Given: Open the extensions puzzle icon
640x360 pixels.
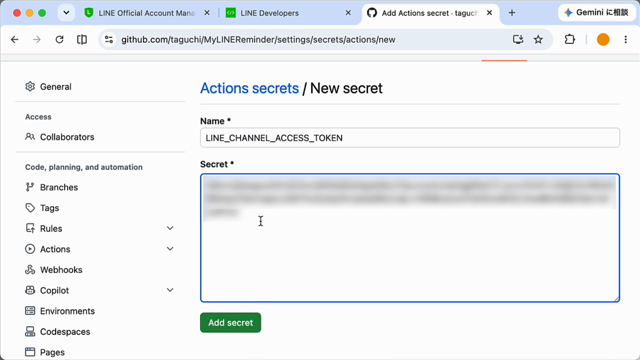Looking at the screenshot, I should click(x=569, y=40).
